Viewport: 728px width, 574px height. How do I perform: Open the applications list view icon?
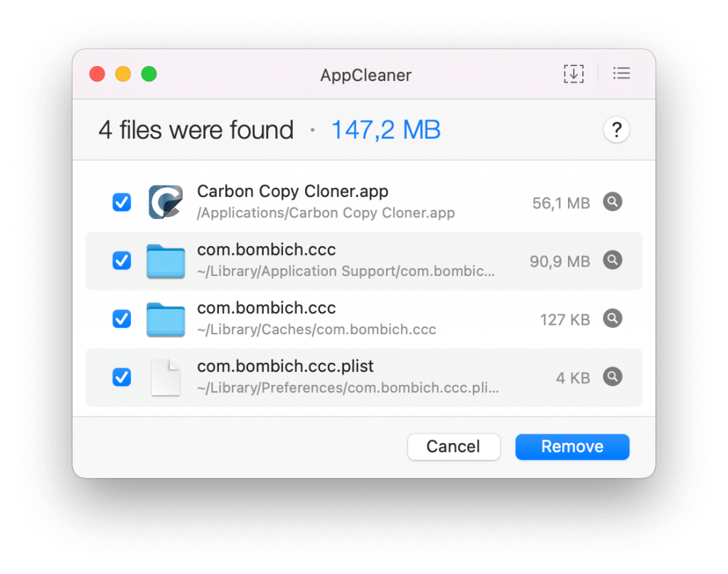621,74
